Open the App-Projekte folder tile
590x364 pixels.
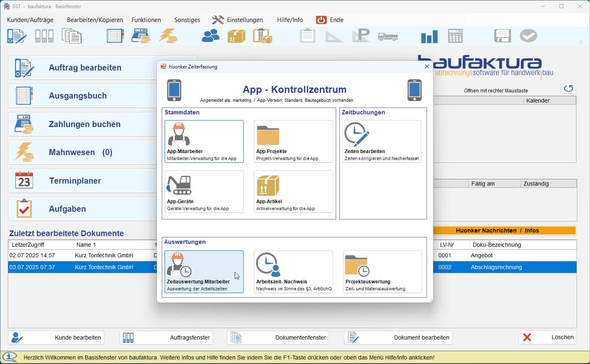(293, 141)
